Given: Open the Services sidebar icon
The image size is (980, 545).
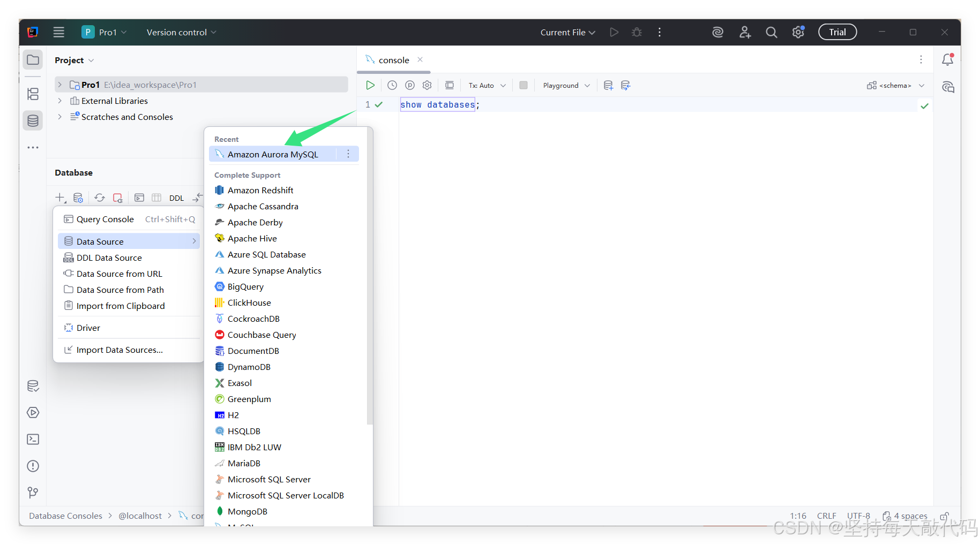Looking at the screenshot, I should tap(33, 413).
